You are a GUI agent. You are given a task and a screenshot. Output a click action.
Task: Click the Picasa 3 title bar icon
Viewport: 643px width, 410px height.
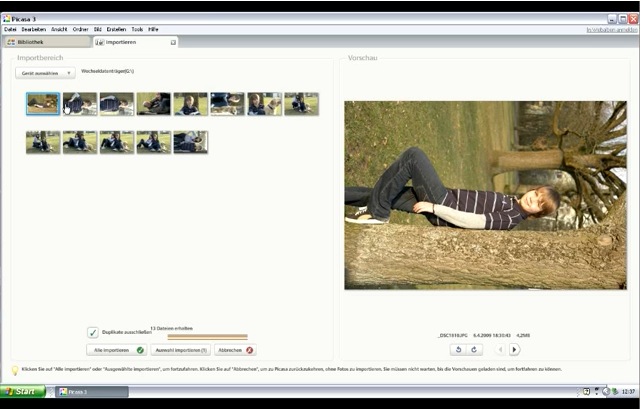7,18
